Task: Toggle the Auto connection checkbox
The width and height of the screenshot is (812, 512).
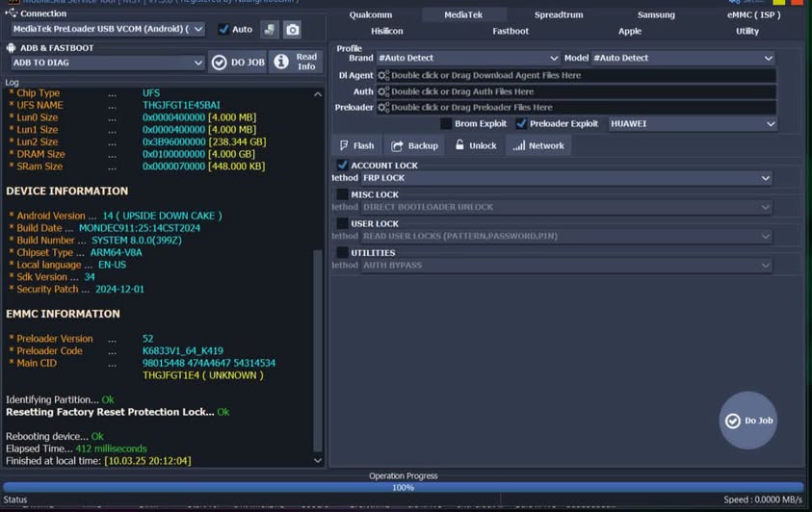Action: pyautogui.click(x=223, y=30)
